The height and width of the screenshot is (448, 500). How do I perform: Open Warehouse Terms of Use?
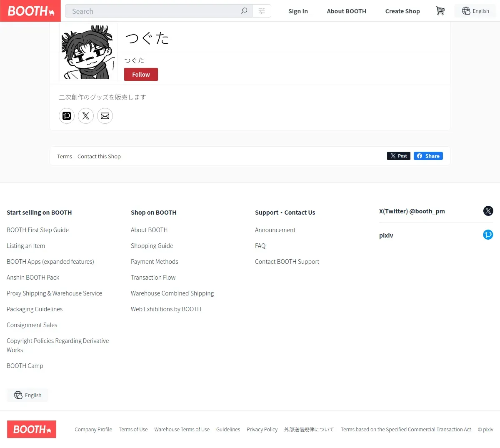[x=182, y=430]
